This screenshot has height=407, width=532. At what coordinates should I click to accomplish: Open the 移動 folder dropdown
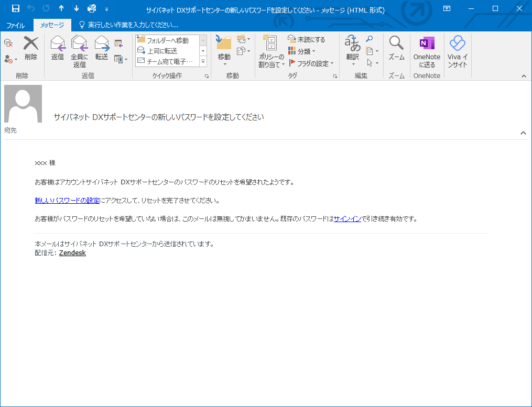coord(224,51)
